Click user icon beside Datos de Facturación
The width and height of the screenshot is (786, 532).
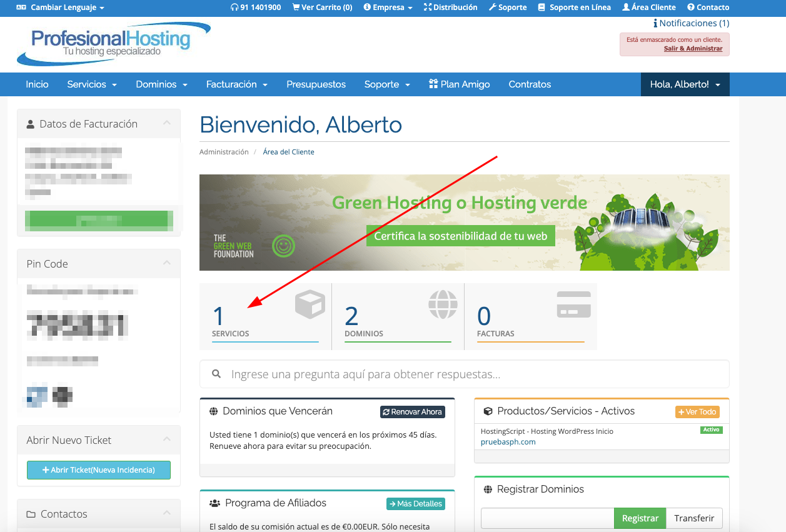pyautogui.click(x=31, y=124)
